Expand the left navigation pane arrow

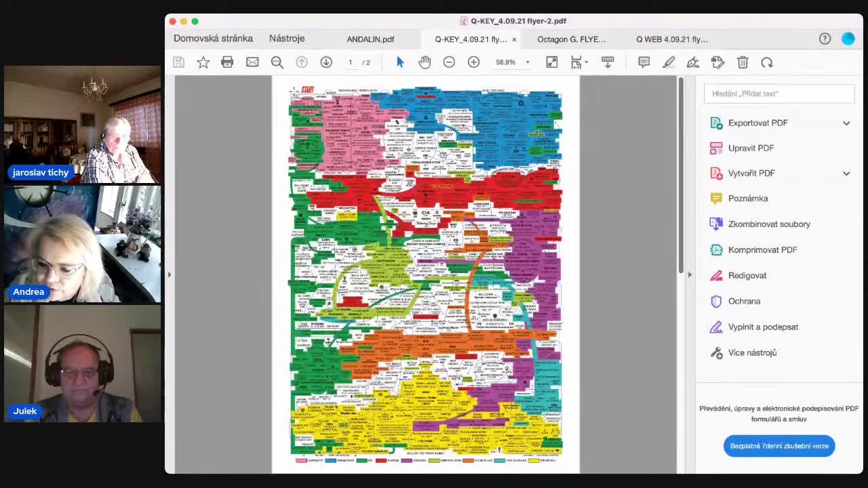tap(170, 274)
